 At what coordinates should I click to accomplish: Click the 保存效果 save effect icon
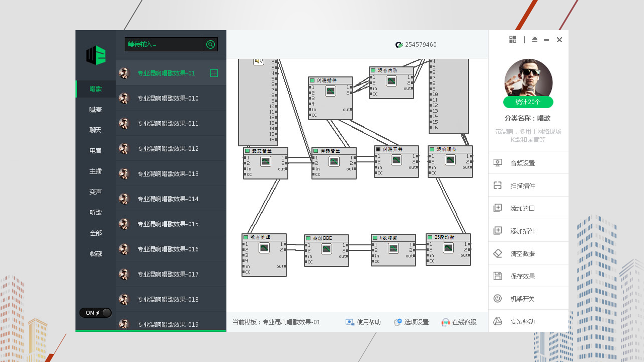pyautogui.click(x=498, y=276)
